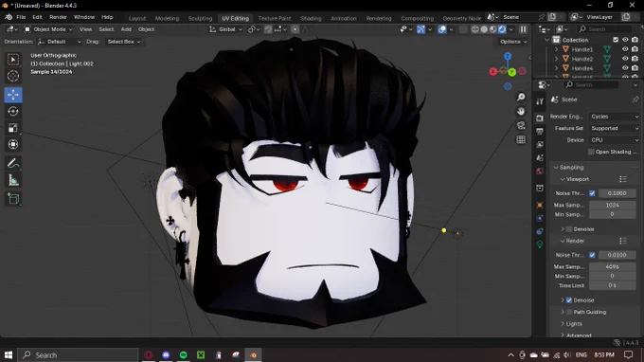Switch to Texture Paint workspace tab

pos(275,18)
